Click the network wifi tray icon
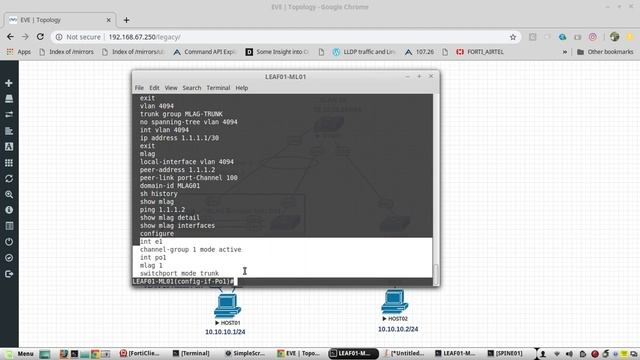640x360 pixels. pos(556,354)
